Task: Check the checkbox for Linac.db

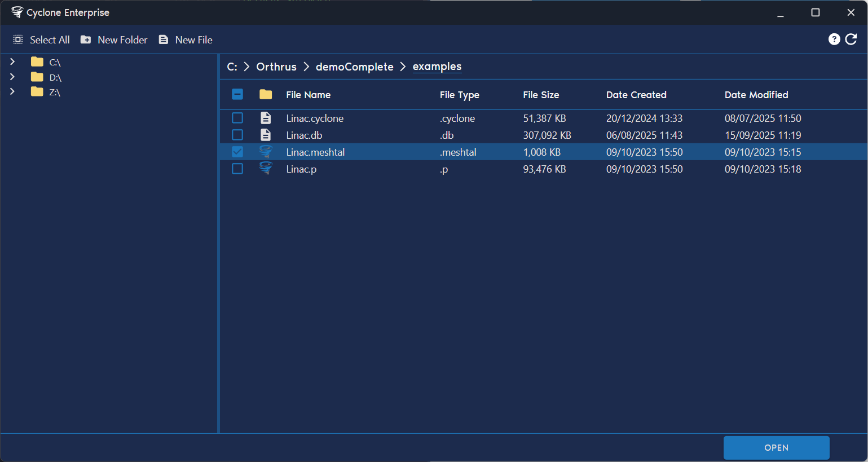Action: [x=237, y=134]
